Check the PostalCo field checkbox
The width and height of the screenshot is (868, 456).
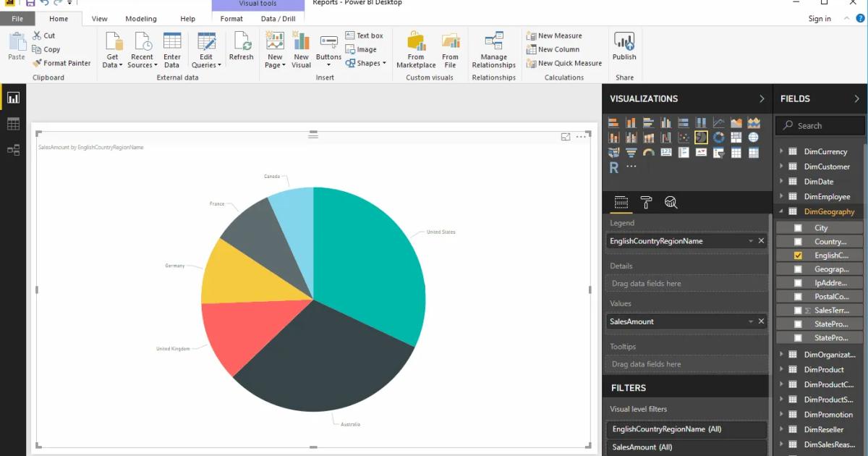coord(796,296)
